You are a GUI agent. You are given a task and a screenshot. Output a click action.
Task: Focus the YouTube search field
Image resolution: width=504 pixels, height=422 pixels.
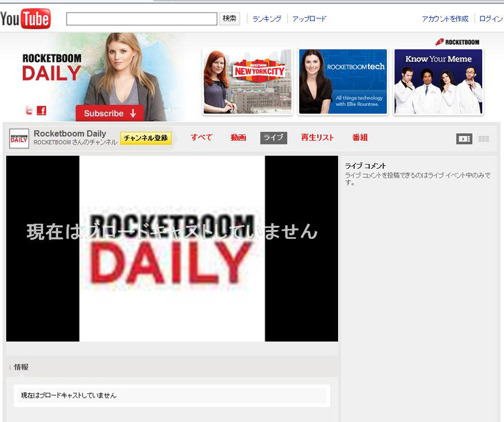point(141,19)
